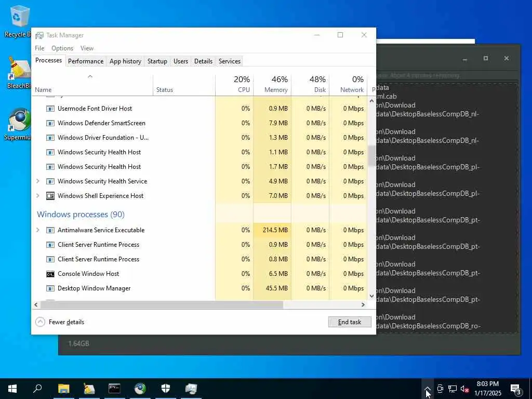Viewport: 532px width, 399px height.
Task: Switch to the Performance tab
Action: click(x=86, y=61)
